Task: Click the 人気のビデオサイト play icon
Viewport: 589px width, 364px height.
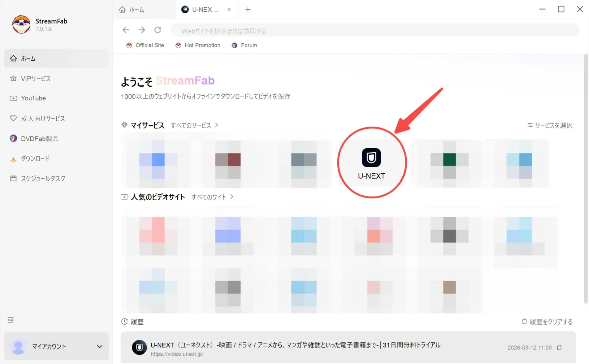Action: tap(124, 197)
